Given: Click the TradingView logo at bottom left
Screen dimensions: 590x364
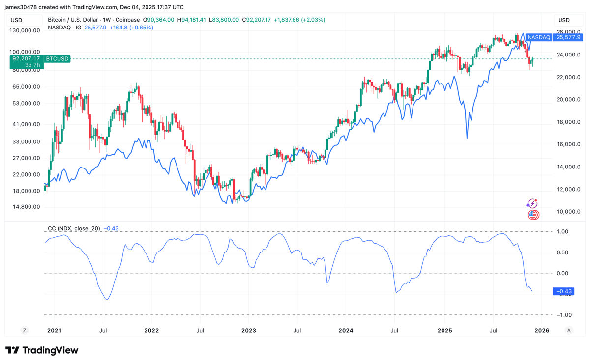Looking at the screenshot, I should pos(42,350).
